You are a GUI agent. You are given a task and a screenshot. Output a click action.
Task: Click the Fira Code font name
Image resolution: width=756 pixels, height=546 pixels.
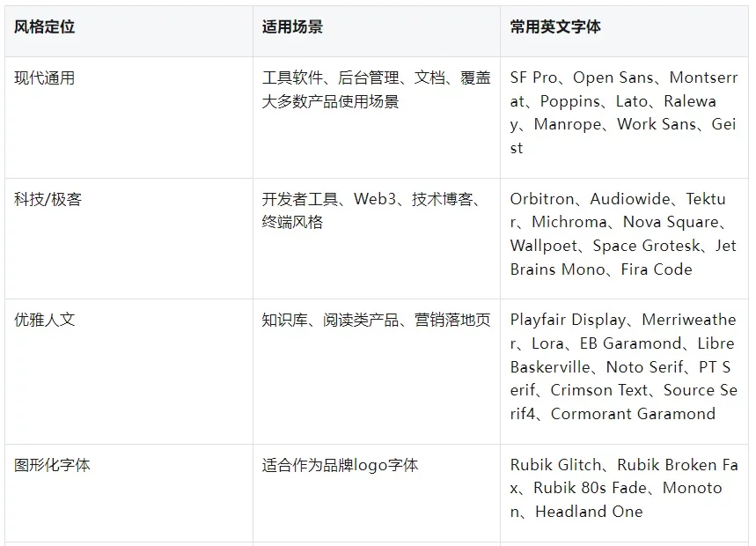click(x=656, y=269)
